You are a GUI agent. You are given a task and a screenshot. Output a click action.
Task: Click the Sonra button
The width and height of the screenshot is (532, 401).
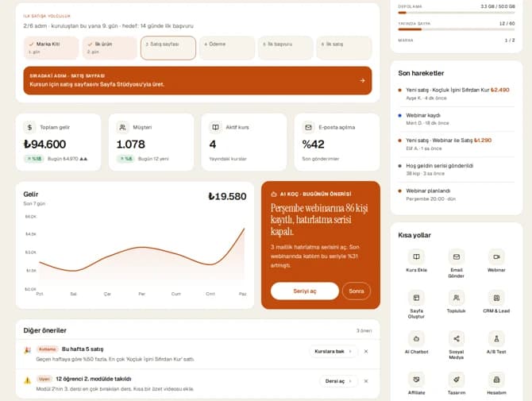[x=357, y=291]
